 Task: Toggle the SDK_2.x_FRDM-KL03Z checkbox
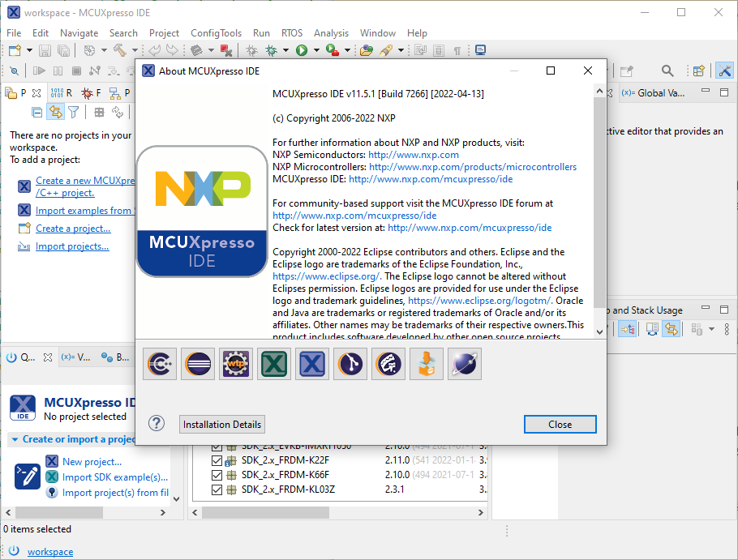click(x=217, y=489)
